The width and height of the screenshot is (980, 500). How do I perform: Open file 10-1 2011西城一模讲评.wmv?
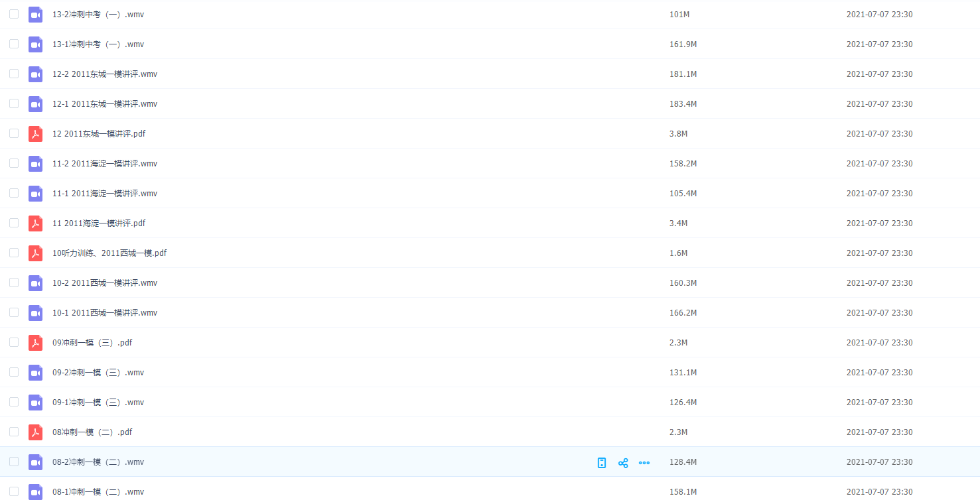[x=105, y=313]
